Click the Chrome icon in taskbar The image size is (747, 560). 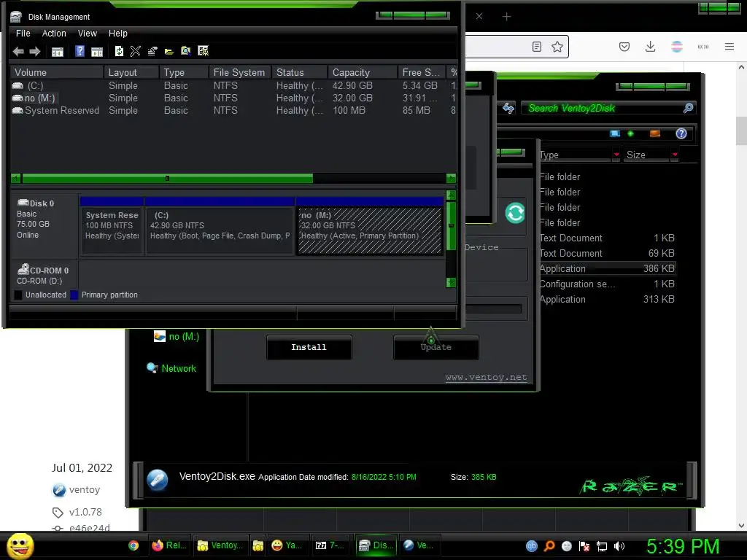(x=133, y=545)
